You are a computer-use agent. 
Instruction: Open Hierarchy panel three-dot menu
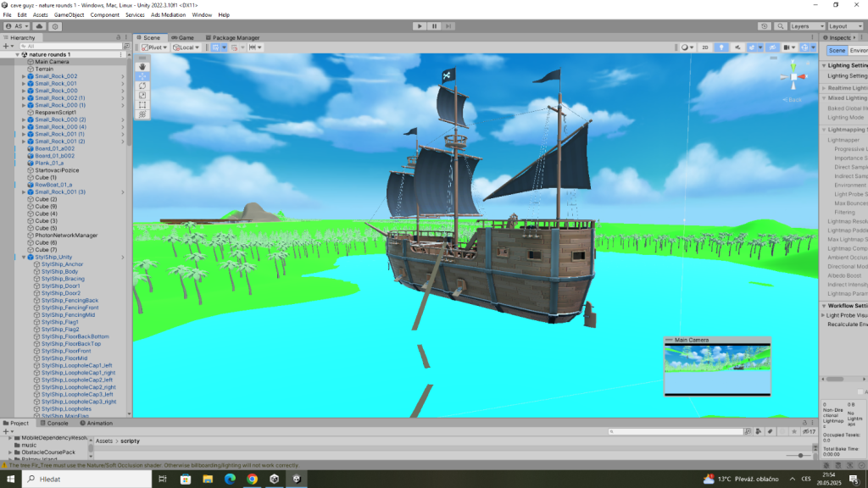[126, 37]
